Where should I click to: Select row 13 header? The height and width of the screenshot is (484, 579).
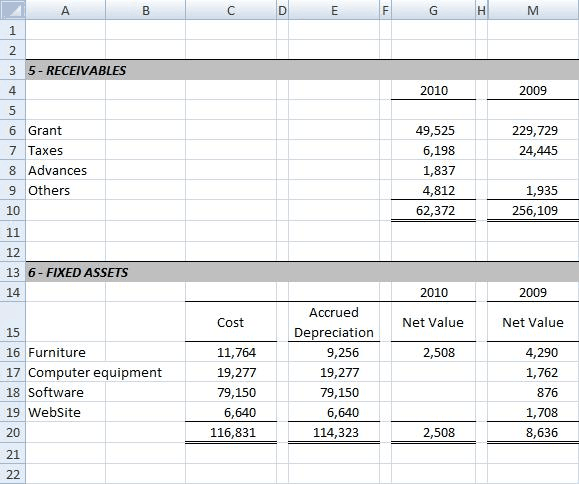13,272
